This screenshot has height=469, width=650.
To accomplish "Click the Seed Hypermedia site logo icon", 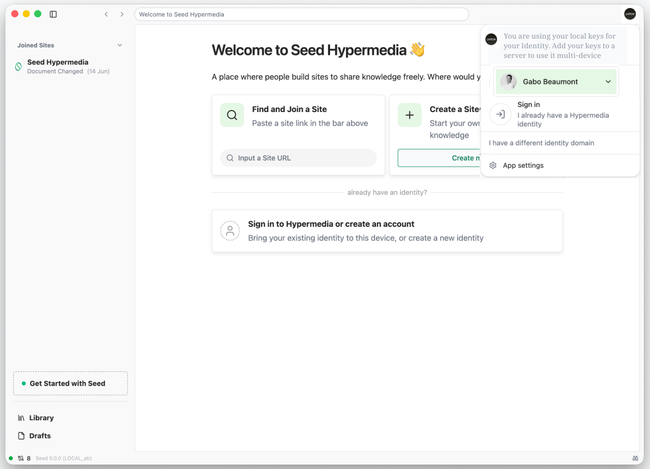I will coord(18,66).
